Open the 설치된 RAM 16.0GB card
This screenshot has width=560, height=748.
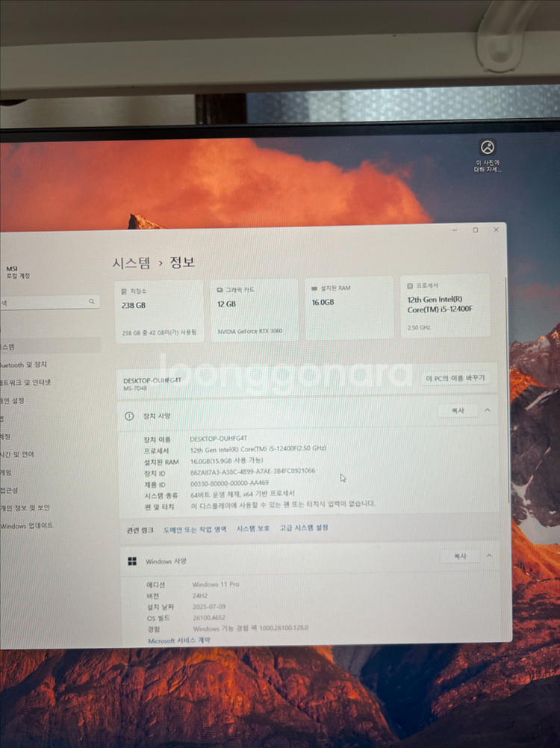pos(349,309)
